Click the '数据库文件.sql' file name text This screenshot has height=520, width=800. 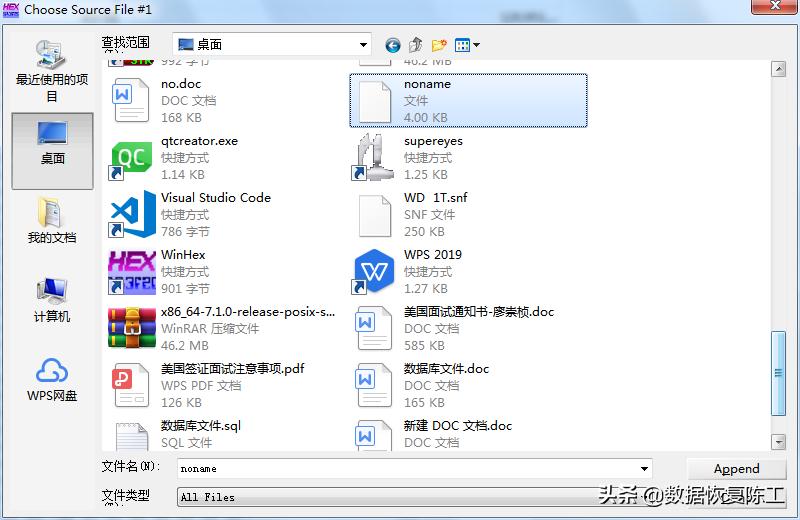click(x=201, y=426)
